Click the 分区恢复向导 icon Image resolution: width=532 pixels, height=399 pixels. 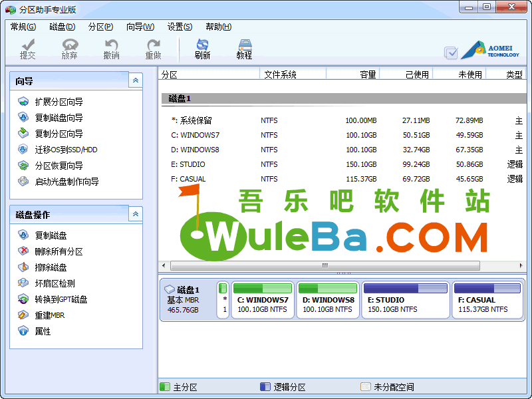(23, 165)
